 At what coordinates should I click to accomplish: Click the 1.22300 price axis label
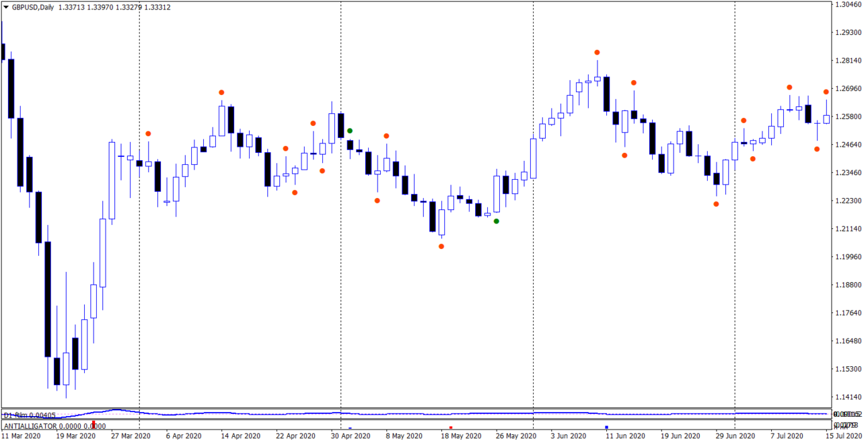pyautogui.click(x=848, y=201)
